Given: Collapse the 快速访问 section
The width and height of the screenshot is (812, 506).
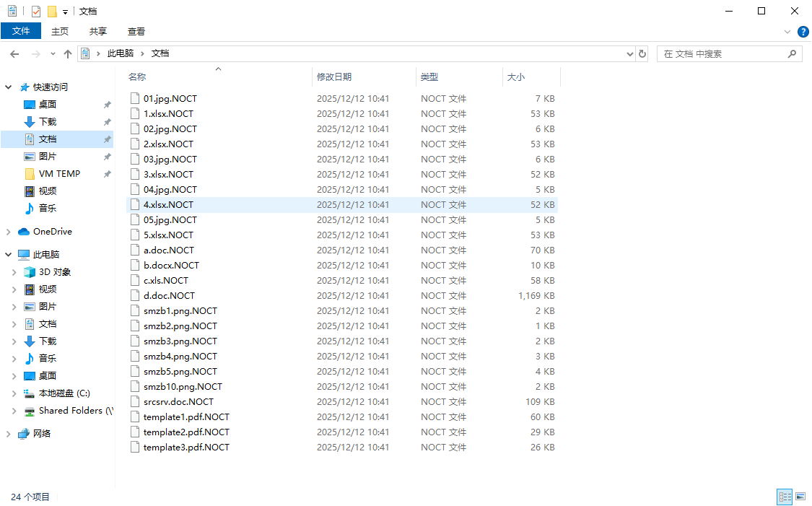Looking at the screenshot, I should coord(9,87).
